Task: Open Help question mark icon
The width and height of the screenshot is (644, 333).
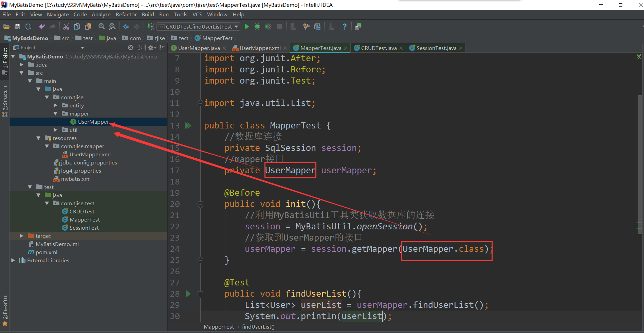Action: click(x=345, y=27)
